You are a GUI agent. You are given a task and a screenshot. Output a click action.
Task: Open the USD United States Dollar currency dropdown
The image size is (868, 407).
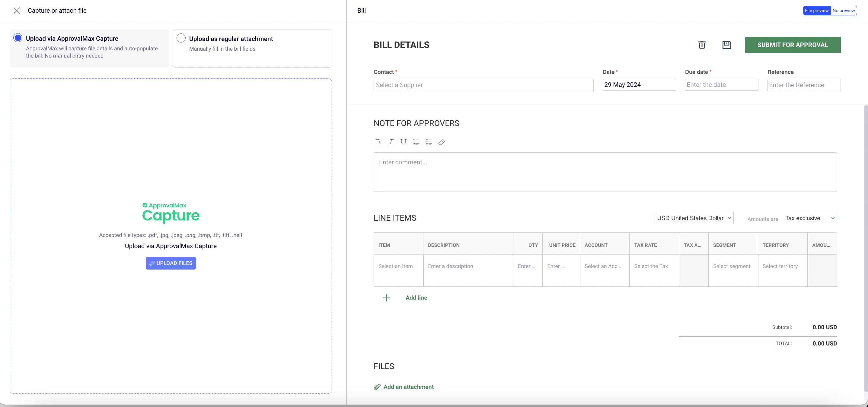pos(694,218)
